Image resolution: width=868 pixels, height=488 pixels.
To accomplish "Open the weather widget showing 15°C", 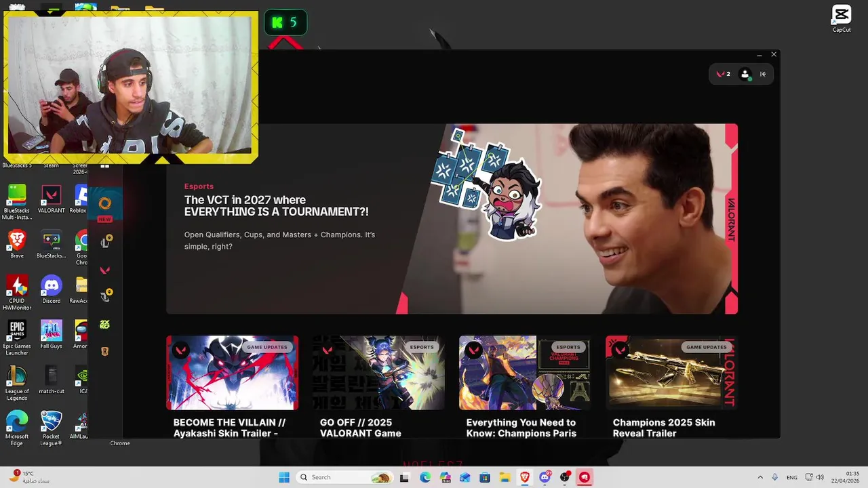I will click(x=28, y=477).
